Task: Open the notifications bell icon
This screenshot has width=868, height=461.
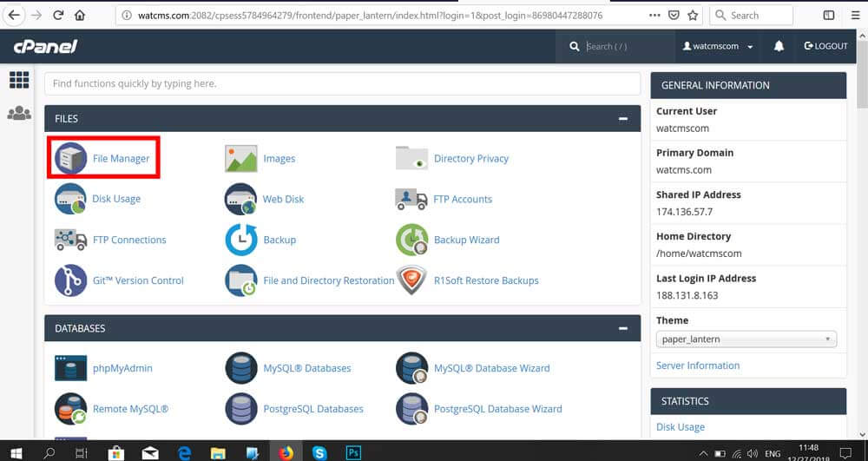Action: [779, 47]
